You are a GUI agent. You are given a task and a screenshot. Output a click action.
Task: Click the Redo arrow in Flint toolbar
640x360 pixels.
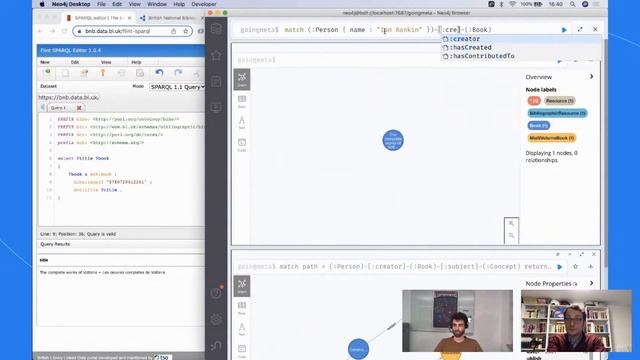click(178, 73)
